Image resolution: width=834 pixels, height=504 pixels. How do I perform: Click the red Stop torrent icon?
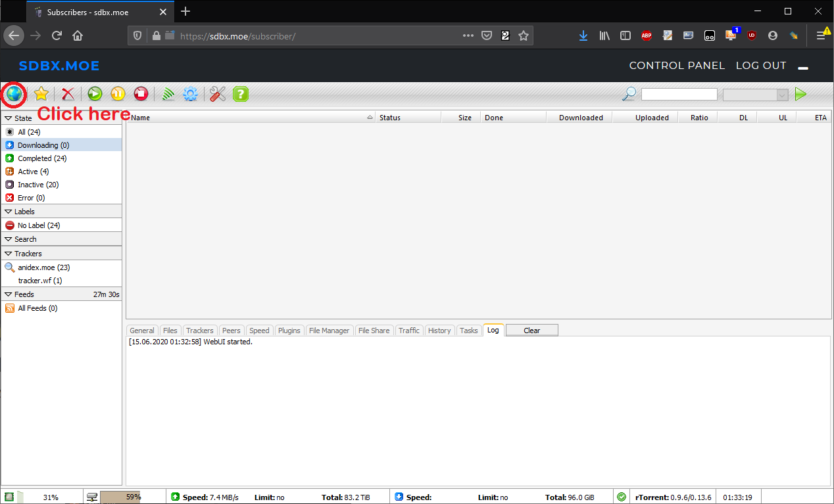[141, 95]
